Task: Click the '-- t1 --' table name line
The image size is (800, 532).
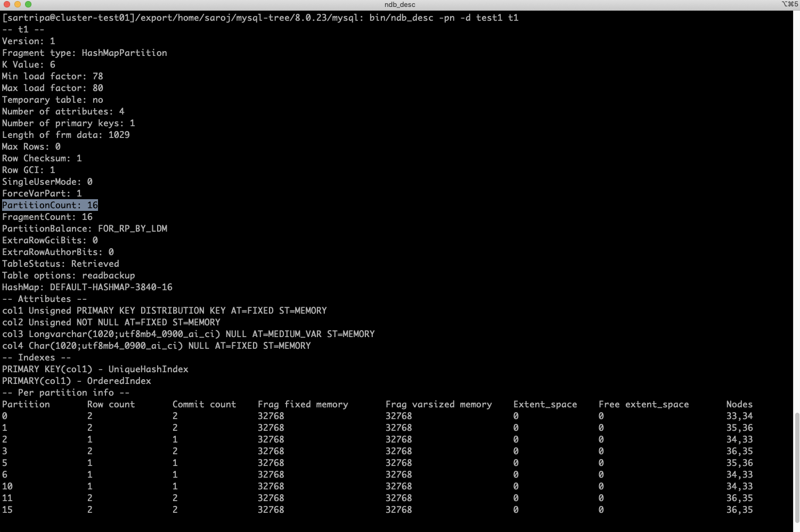Action: 23,29
